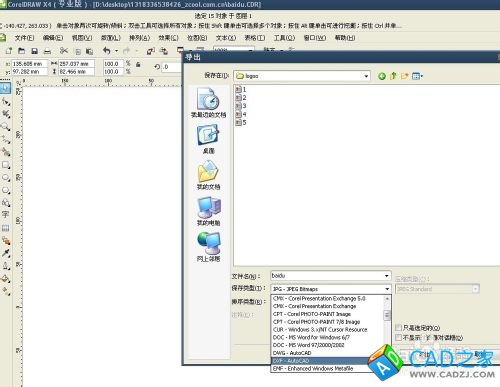
Task: Click the file type list scrollbar thumb
Action: click(x=387, y=315)
